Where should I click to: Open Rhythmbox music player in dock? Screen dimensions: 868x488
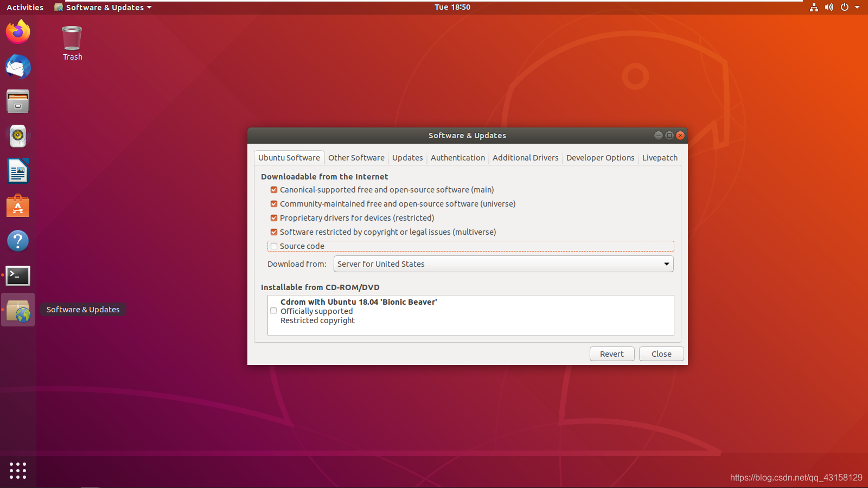18,136
